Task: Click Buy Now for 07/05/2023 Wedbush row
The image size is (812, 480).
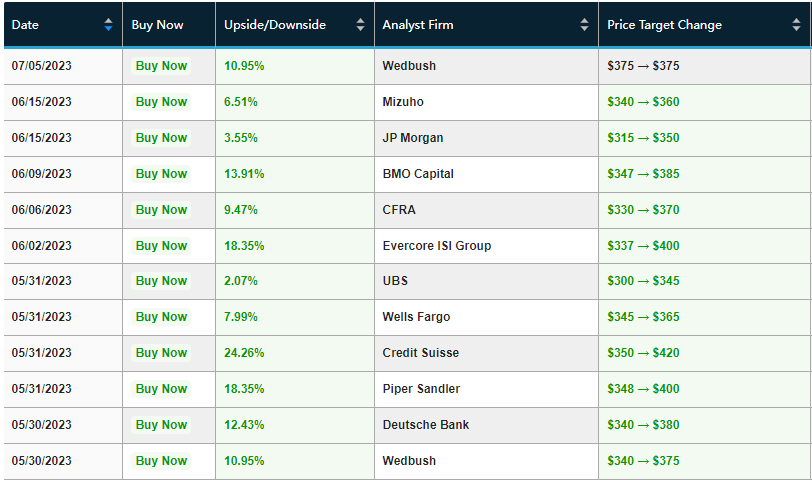Action: pos(161,66)
